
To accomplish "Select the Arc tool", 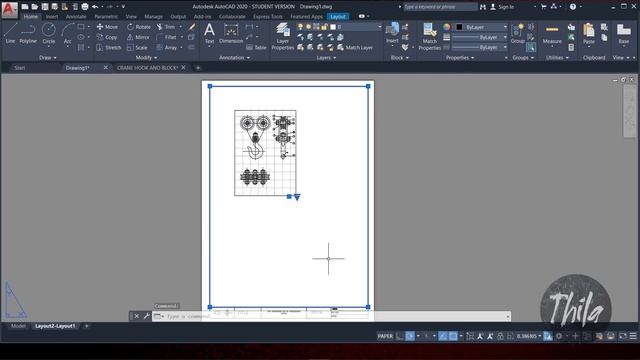I will click(x=67, y=33).
